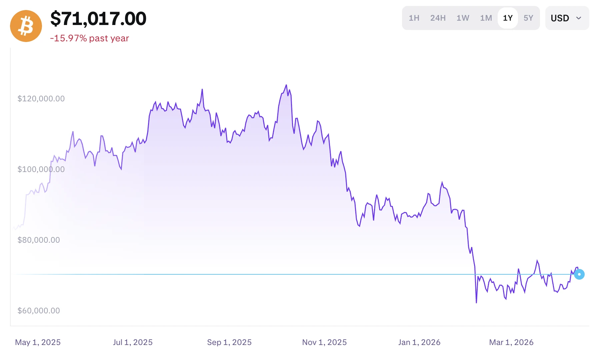This screenshot has height=364, width=598.
Task: Click the blue current price marker dot
Action: (x=580, y=274)
